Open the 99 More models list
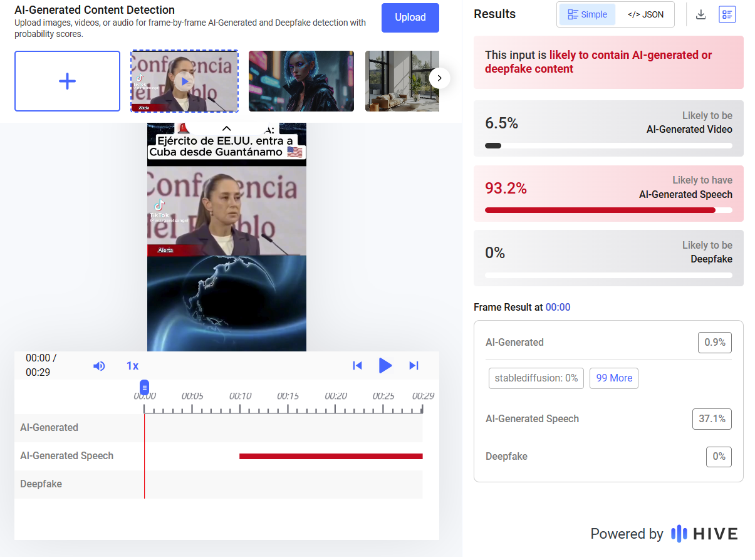Screen dimensions: 755x560 tap(614, 378)
